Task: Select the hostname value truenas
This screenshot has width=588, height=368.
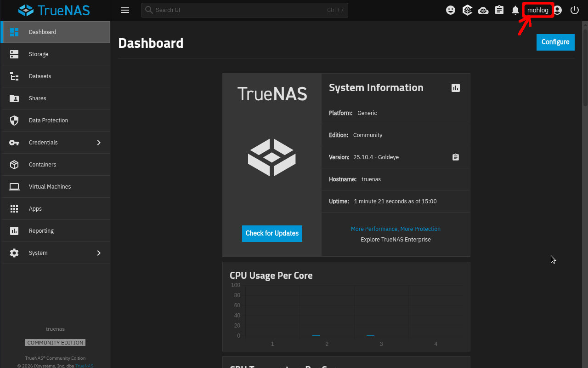Action: 371,179
